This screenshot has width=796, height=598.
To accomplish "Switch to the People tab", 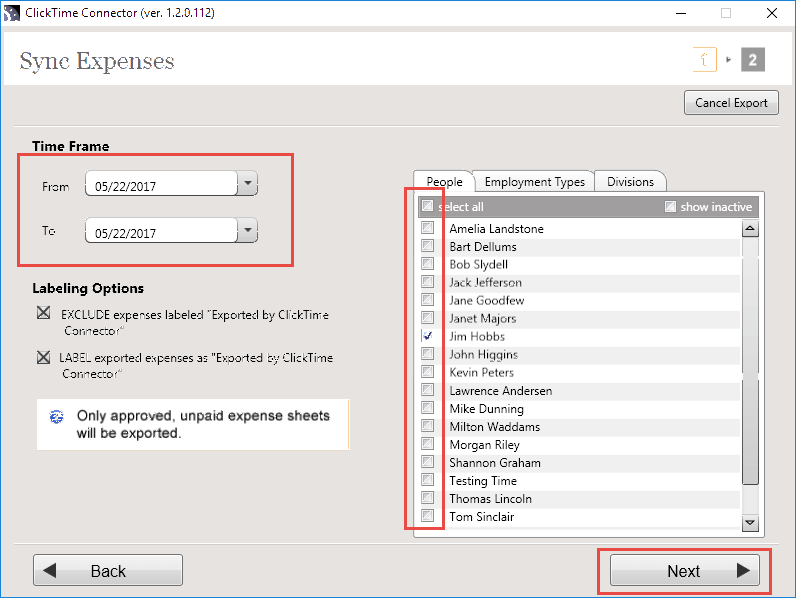I will 444,182.
